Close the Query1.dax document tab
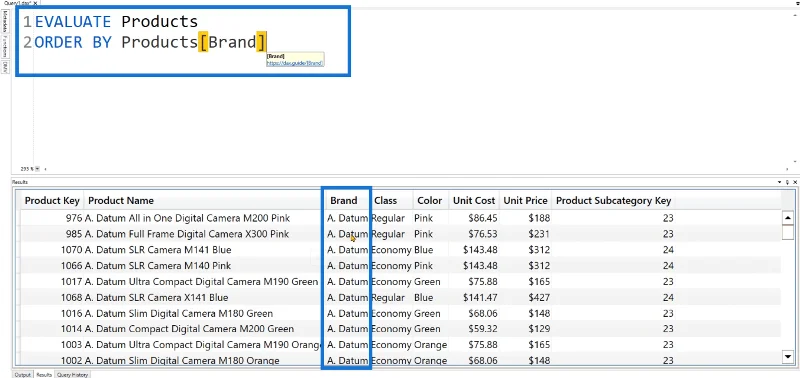800x378 pixels. coord(35,3)
